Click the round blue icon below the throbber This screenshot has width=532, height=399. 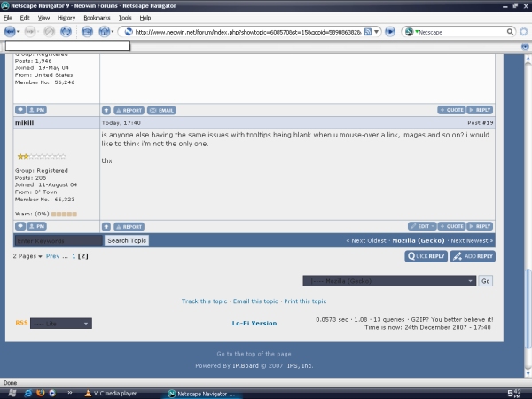[x=525, y=46]
